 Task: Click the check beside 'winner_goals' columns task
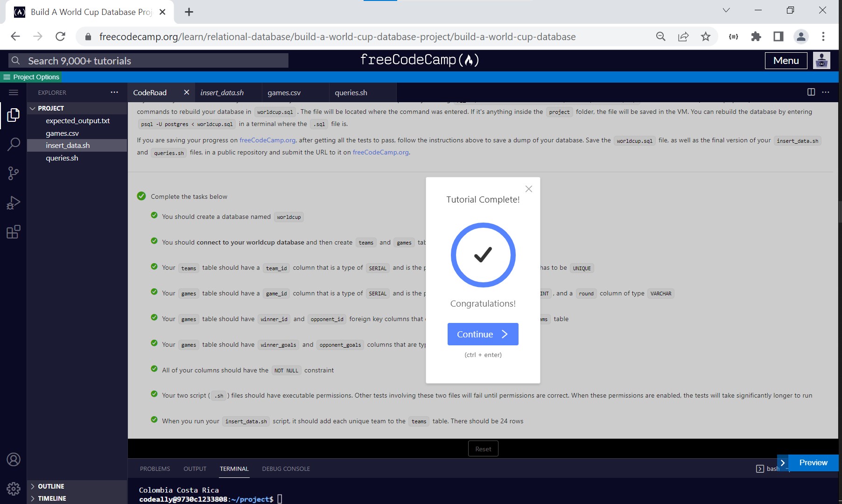tap(154, 343)
